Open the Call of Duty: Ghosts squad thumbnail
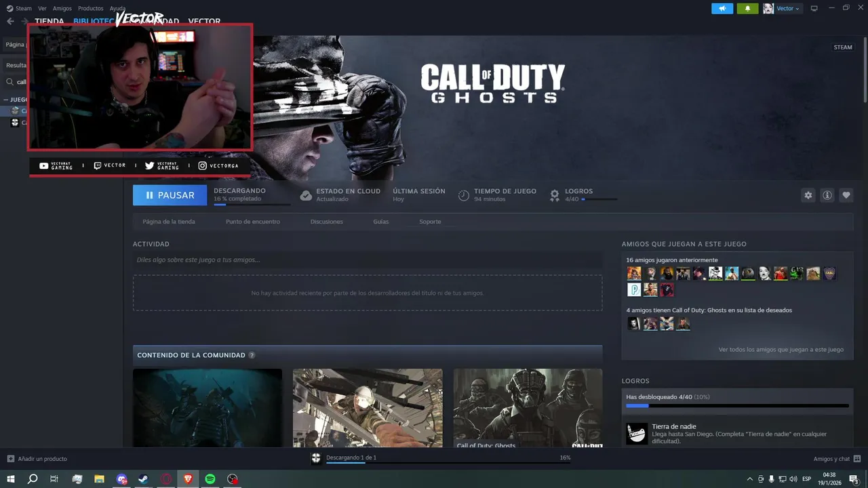 (528, 408)
